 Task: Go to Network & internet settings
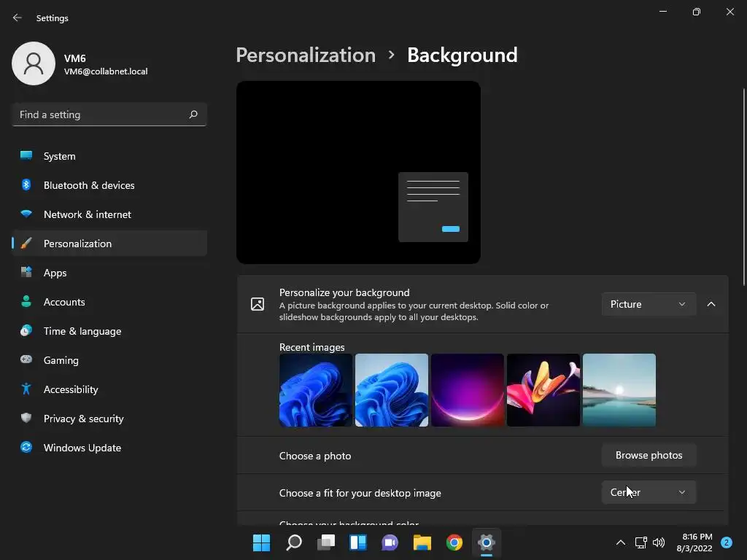coord(109,214)
